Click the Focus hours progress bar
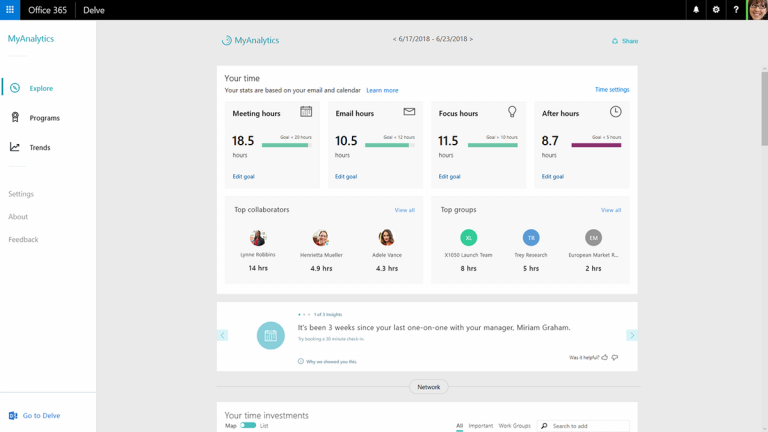The image size is (768, 432). pos(493,145)
